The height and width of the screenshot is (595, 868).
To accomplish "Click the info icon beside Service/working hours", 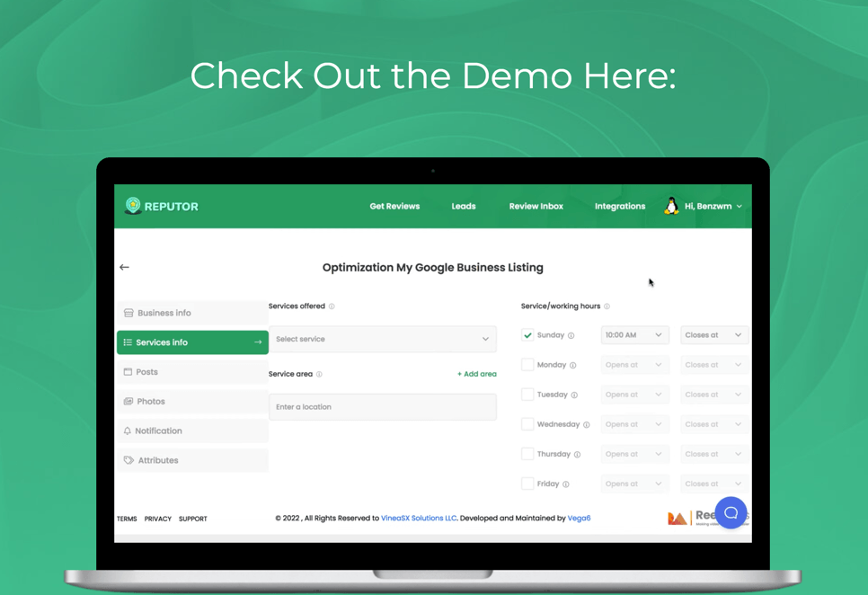I will click(x=607, y=306).
